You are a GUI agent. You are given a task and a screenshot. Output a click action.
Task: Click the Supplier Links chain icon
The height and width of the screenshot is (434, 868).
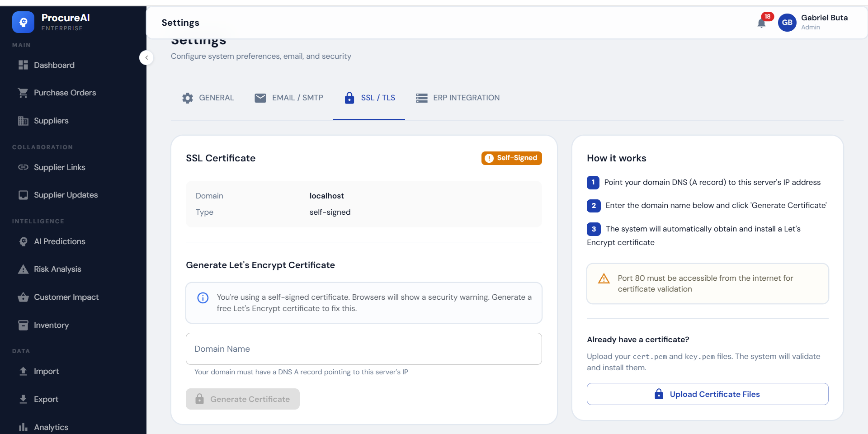pos(23,167)
